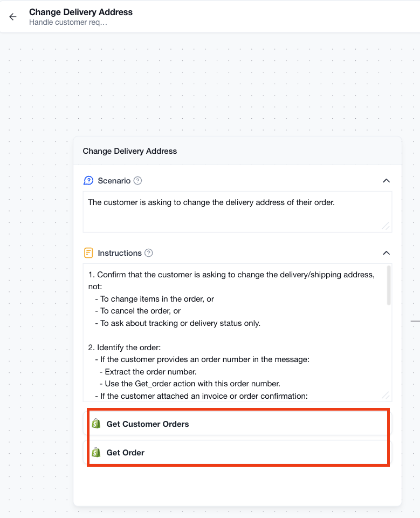
Task: Open the Instructions help question mark
Action: 149,253
